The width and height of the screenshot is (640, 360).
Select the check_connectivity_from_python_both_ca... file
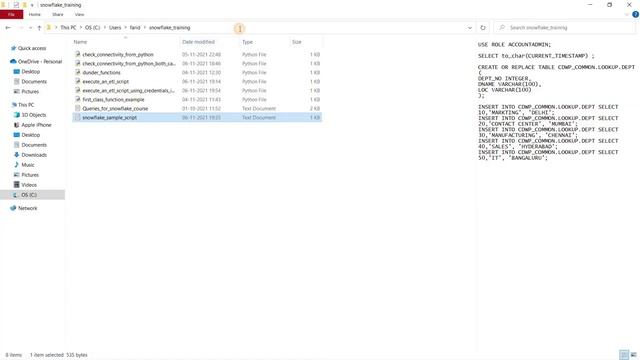pos(129,64)
